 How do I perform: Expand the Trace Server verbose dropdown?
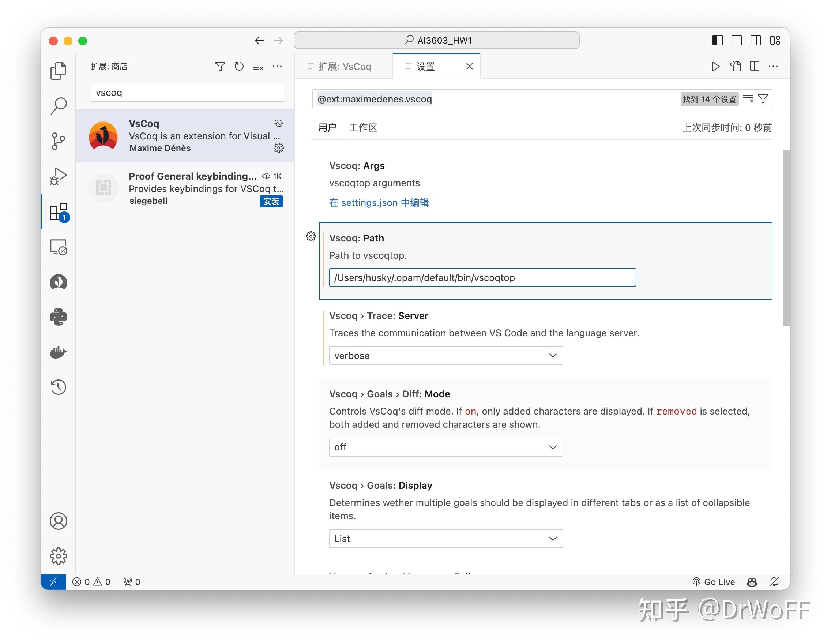(x=445, y=355)
